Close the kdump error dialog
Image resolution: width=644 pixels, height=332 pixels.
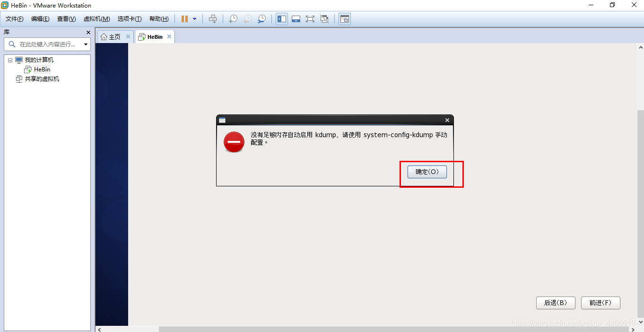tap(447, 120)
